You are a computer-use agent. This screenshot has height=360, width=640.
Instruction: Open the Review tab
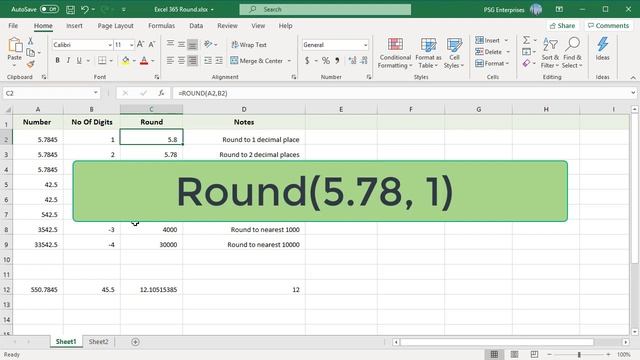[227, 26]
